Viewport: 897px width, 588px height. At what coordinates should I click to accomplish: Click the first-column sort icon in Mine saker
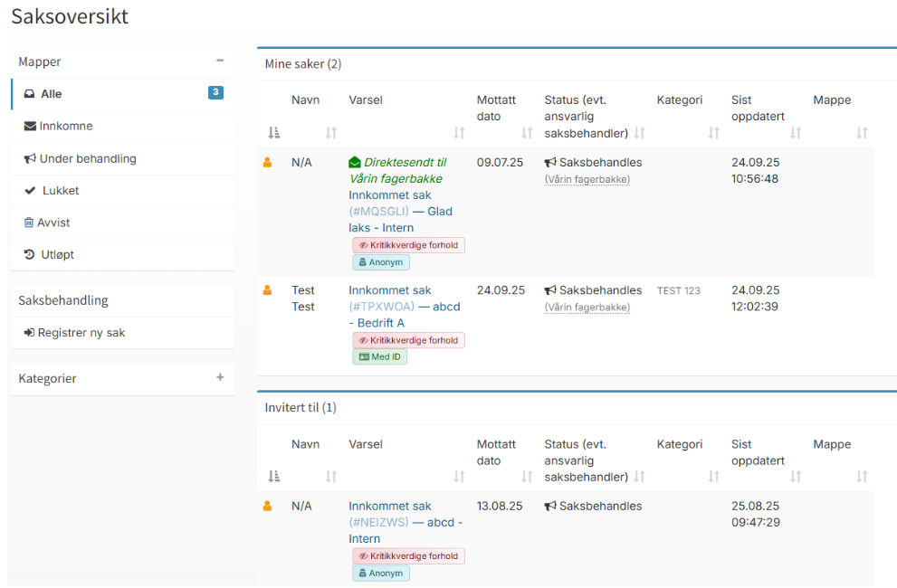pos(274,133)
